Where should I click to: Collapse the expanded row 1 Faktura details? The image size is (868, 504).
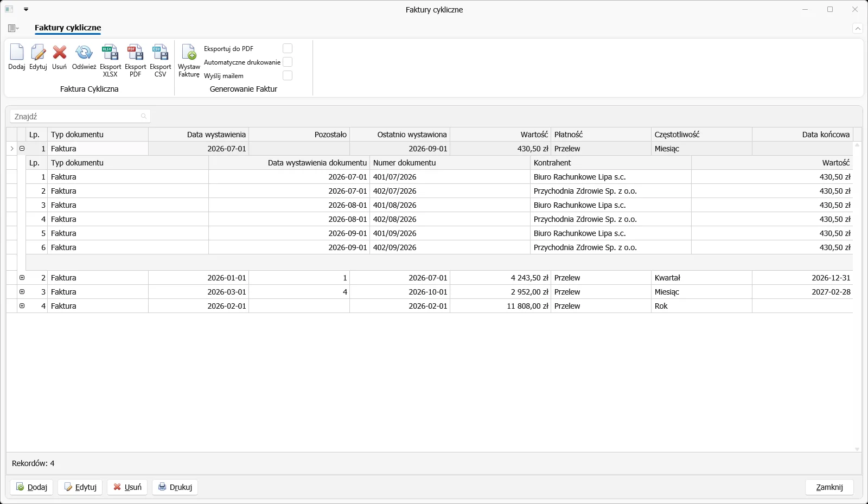(22, 148)
